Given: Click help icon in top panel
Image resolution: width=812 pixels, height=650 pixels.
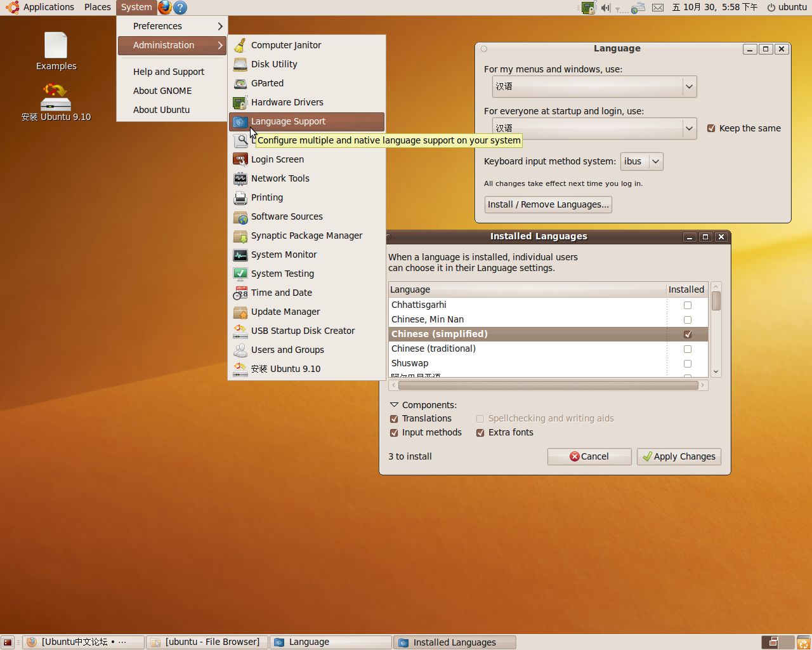Looking at the screenshot, I should tap(180, 8).
